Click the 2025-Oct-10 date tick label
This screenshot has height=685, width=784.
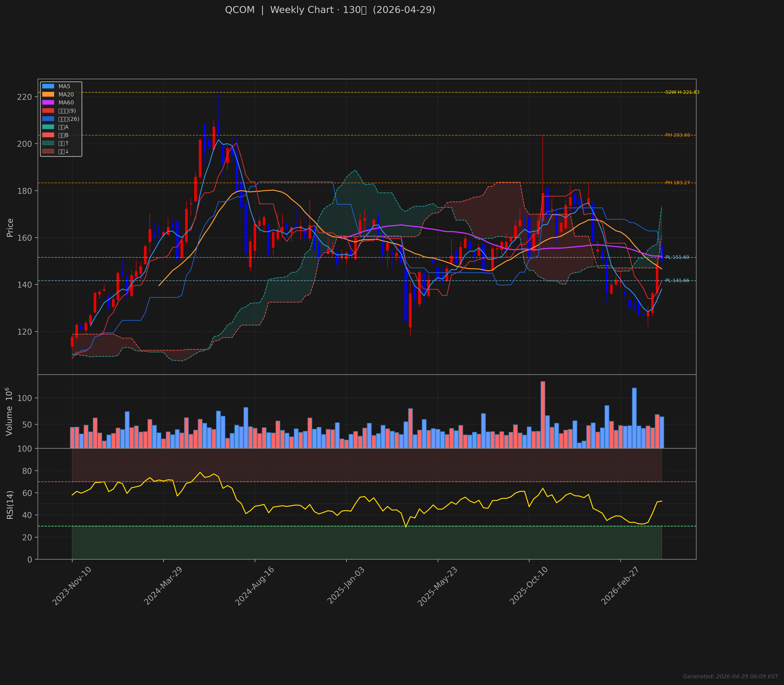pos(529,586)
